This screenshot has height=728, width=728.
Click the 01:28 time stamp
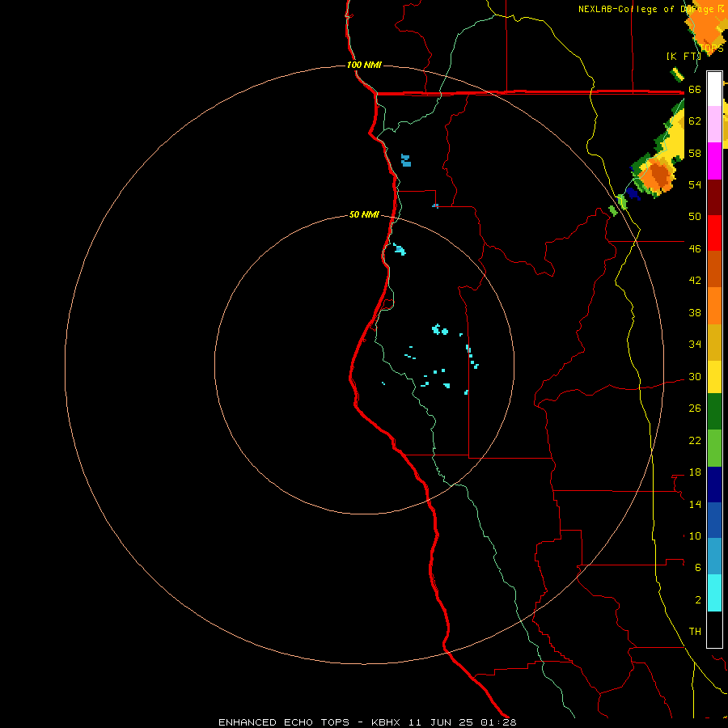[x=498, y=722]
